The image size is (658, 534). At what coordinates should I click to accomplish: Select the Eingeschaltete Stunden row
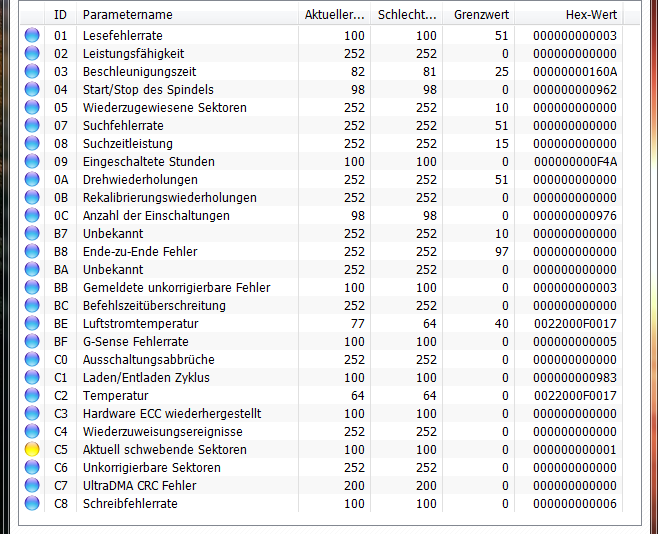point(321,162)
